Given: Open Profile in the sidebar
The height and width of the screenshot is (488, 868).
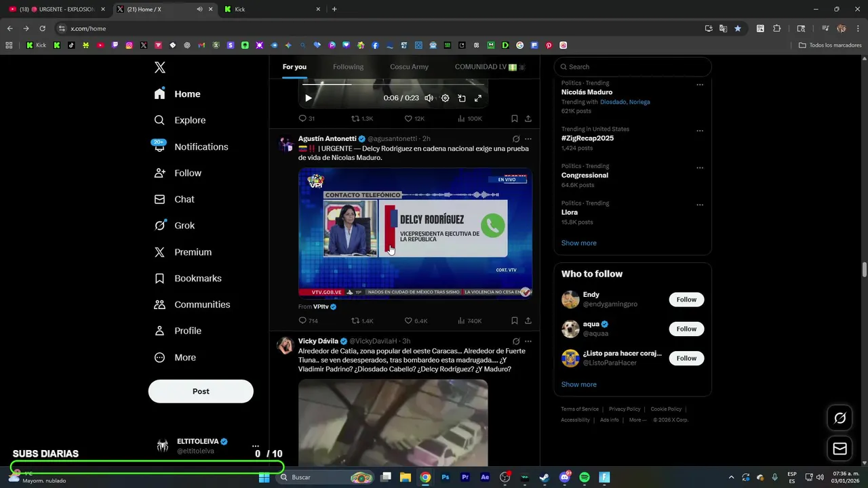Looking at the screenshot, I should click(177, 331).
